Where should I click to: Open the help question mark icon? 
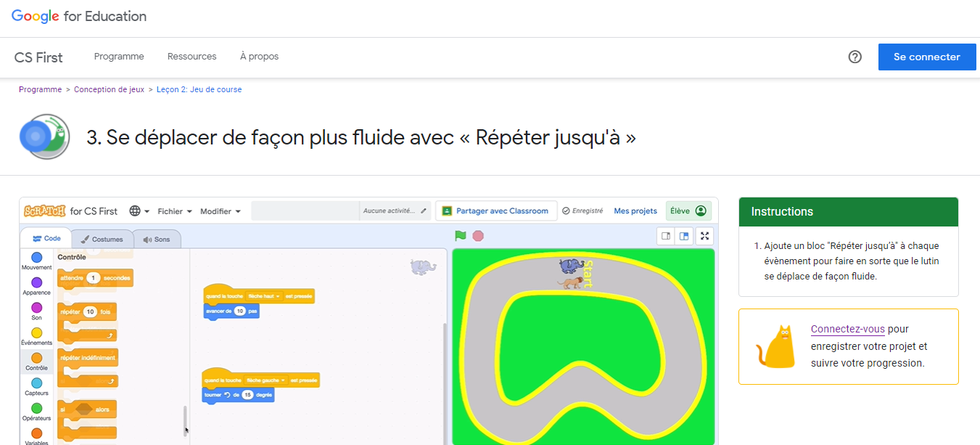[855, 57]
